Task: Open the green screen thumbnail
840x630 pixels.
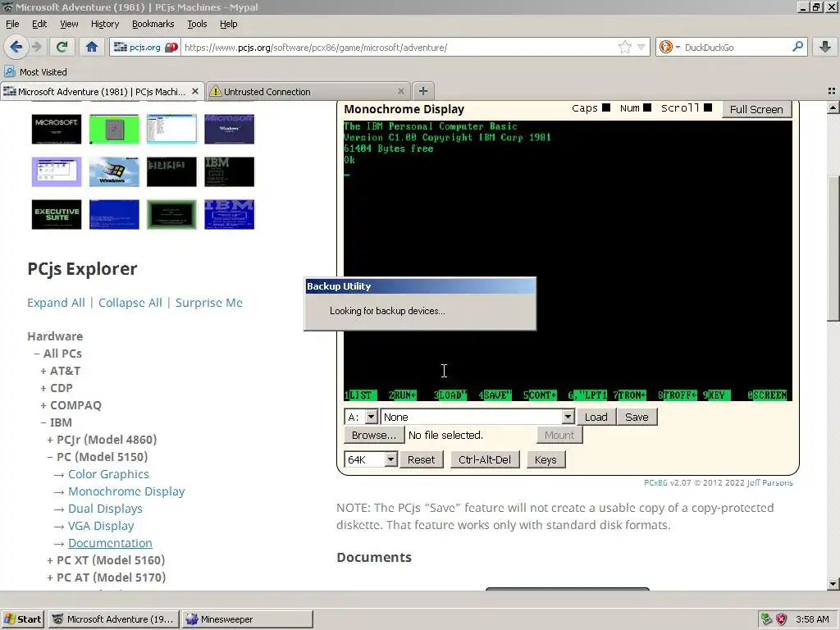Action: coord(114,129)
